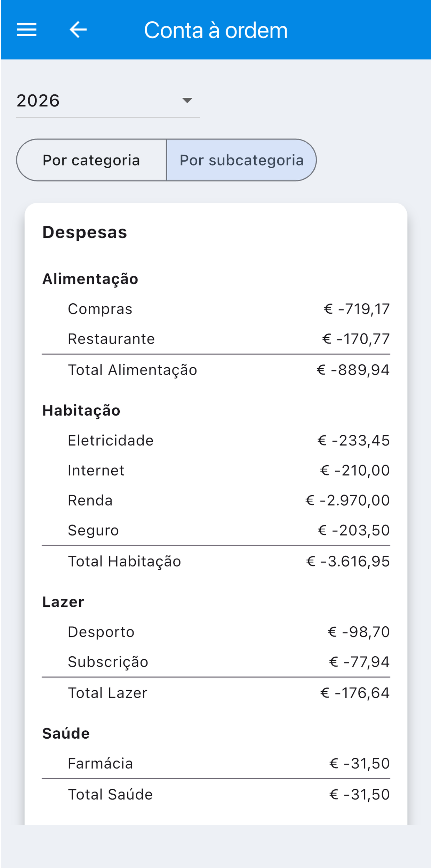Click the Total Habitação amount
Image resolution: width=432 pixels, height=868 pixels.
pyautogui.click(x=348, y=561)
